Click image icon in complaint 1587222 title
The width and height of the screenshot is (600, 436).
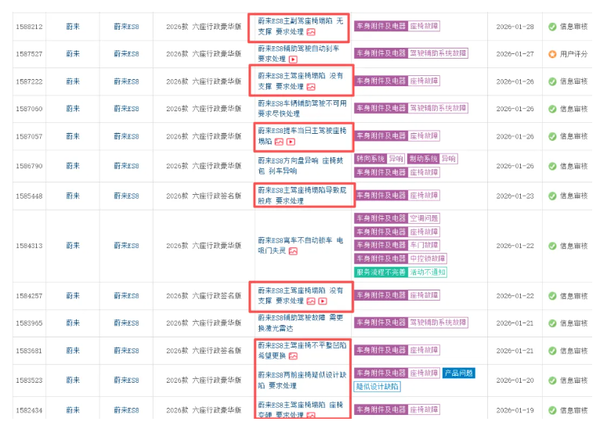tap(313, 87)
